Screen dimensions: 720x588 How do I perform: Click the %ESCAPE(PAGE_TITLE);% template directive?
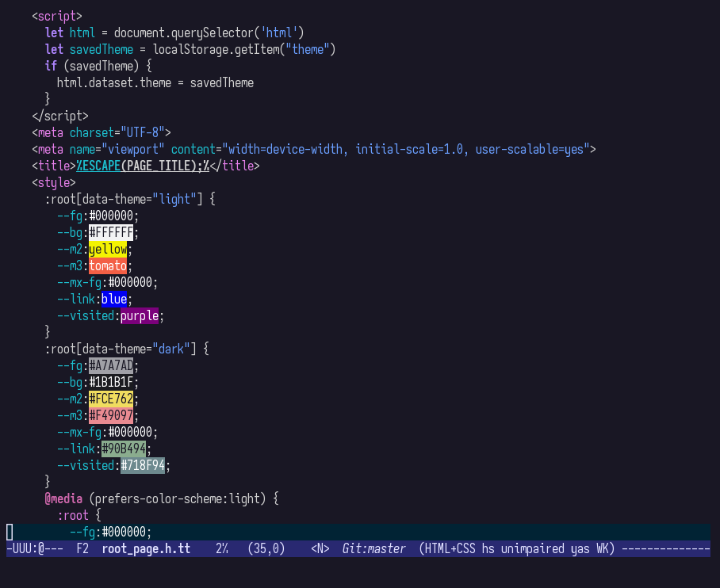[x=143, y=166]
